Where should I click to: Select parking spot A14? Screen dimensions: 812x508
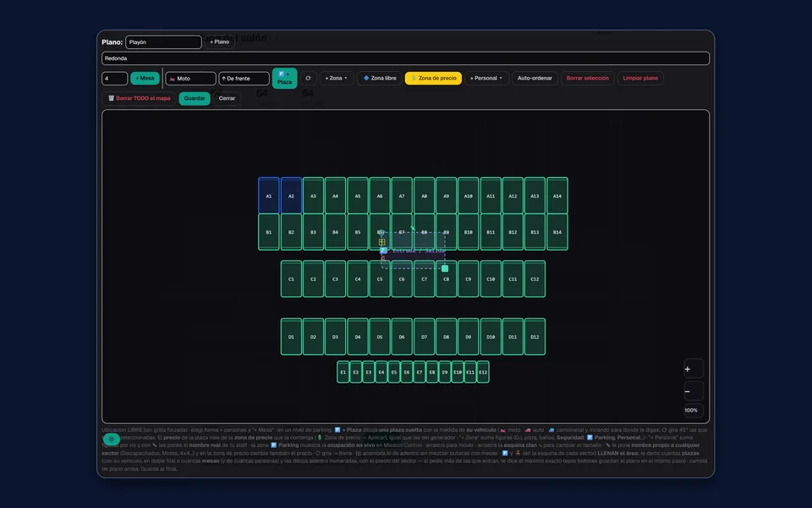coord(557,196)
